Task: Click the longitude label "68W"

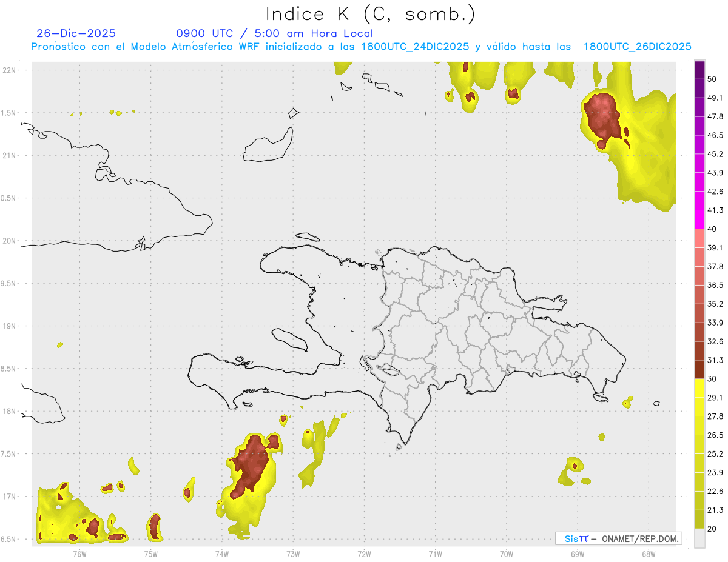Action: [x=649, y=554]
